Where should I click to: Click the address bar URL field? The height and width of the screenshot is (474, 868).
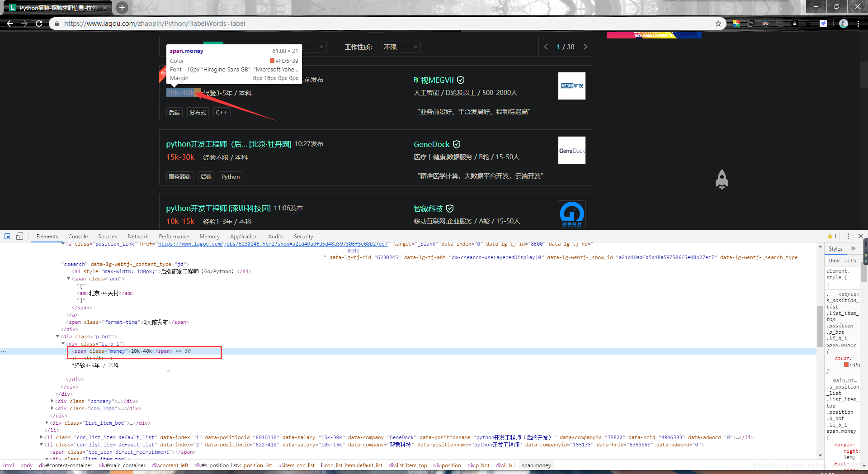pyautogui.click(x=387, y=24)
